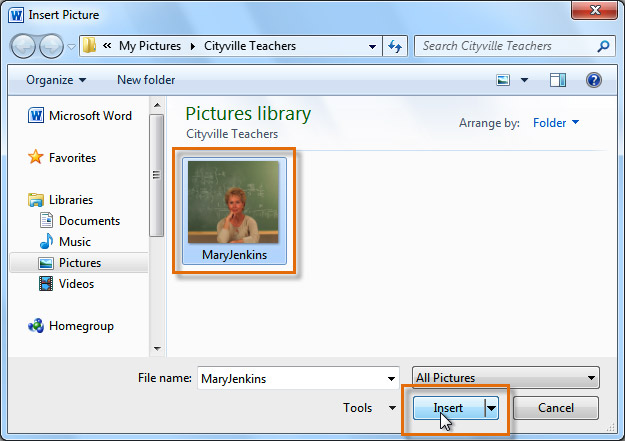Click the search magnifier icon
Viewport: 625px width, 441px height.
[x=603, y=46]
